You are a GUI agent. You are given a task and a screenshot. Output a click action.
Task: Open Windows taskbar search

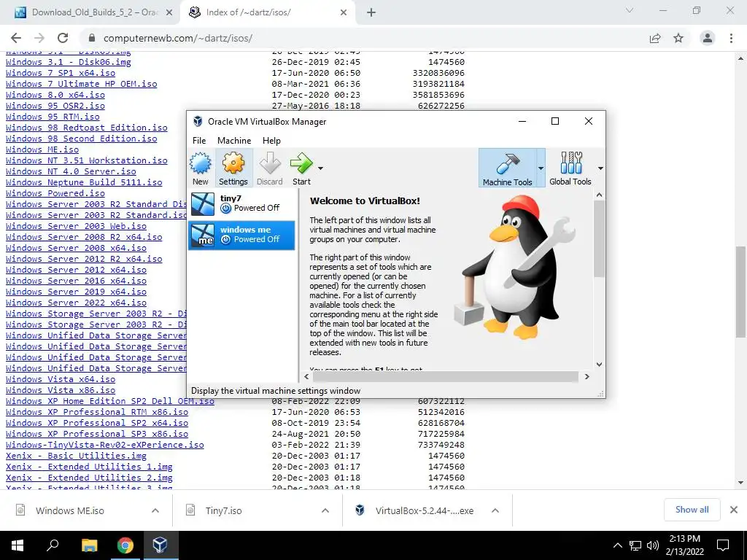[53, 545]
